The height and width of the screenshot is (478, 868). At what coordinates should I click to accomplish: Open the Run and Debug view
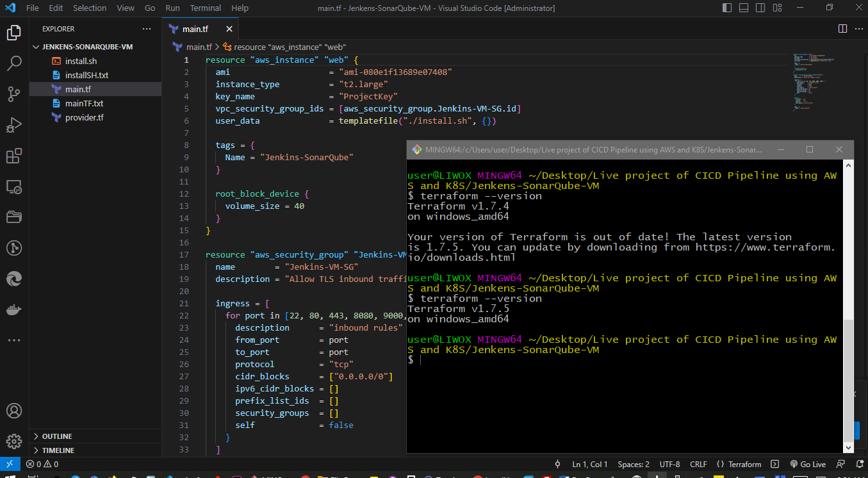click(14, 125)
